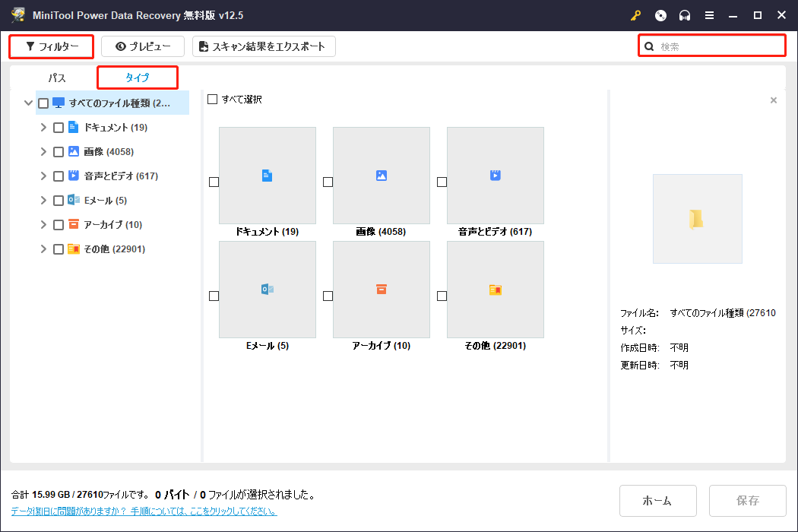Expand the ドキュメント (19) node
This screenshot has width=798, height=532.
pyautogui.click(x=43, y=127)
